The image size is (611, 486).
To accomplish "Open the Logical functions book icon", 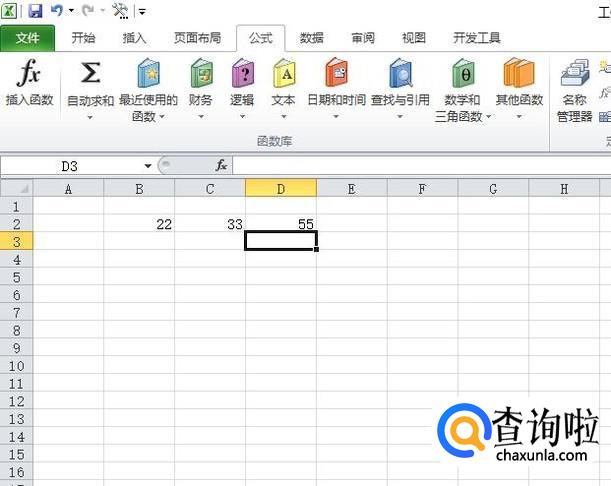I will click(x=242, y=73).
